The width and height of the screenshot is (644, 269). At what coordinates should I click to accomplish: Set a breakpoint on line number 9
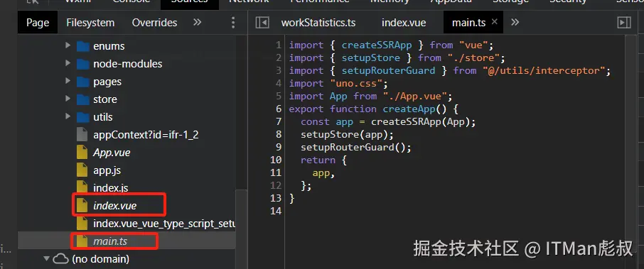[279, 147]
